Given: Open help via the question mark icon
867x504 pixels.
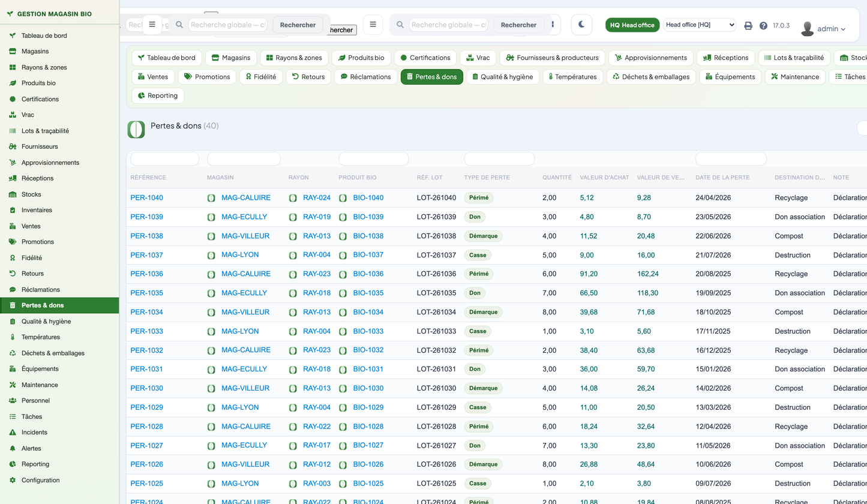Looking at the screenshot, I should 763,26.
